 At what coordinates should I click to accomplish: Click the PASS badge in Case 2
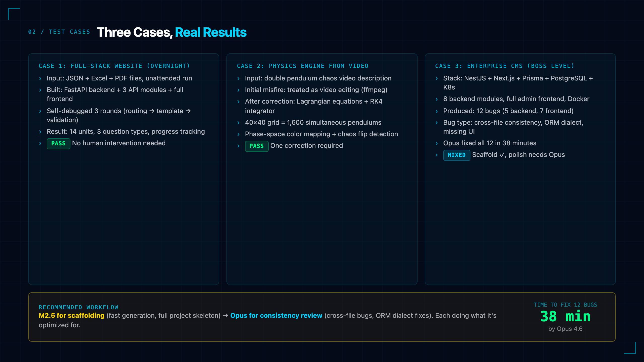[x=257, y=146]
